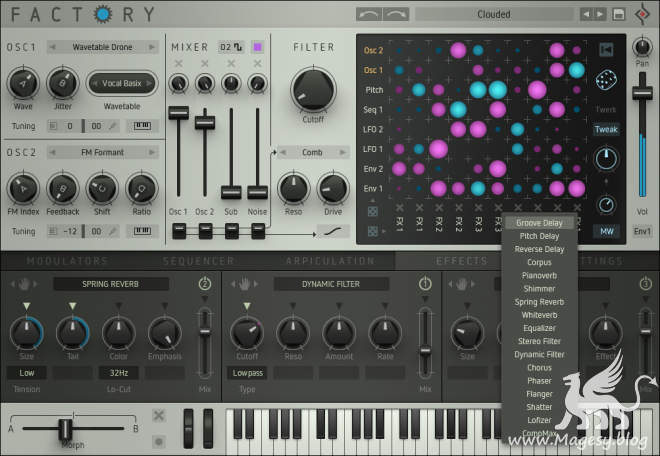Click OSC 2 tuning -12 value field
This screenshot has height=456, width=660.
click(x=69, y=231)
